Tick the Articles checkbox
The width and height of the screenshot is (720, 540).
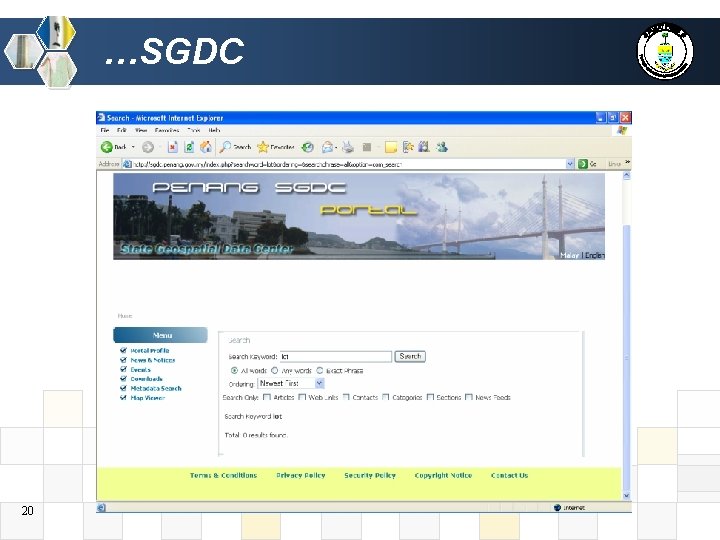coord(267,397)
